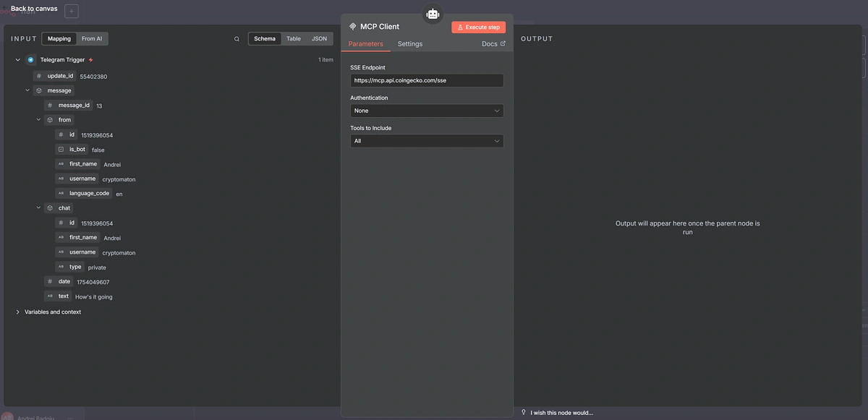Select the Parameters tab

(x=365, y=44)
